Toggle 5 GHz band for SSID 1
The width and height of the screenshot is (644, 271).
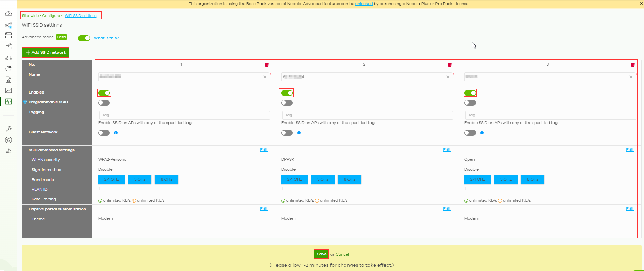click(140, 180)
